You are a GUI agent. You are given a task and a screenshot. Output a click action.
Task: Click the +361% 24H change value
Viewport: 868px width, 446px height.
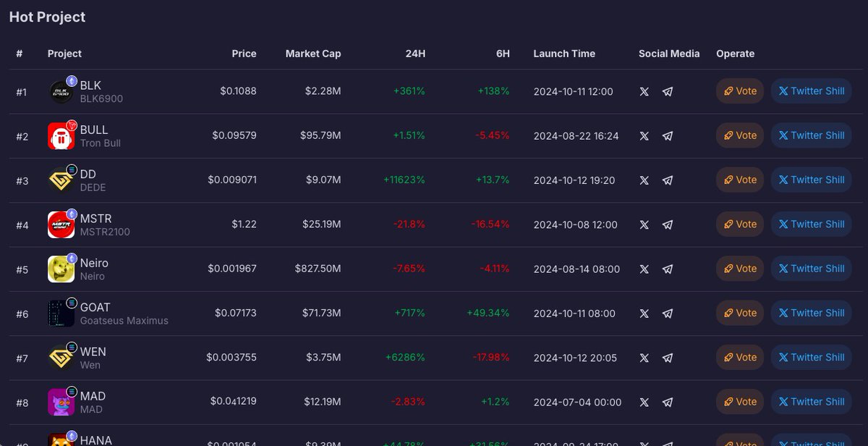(x=409, y=92)
